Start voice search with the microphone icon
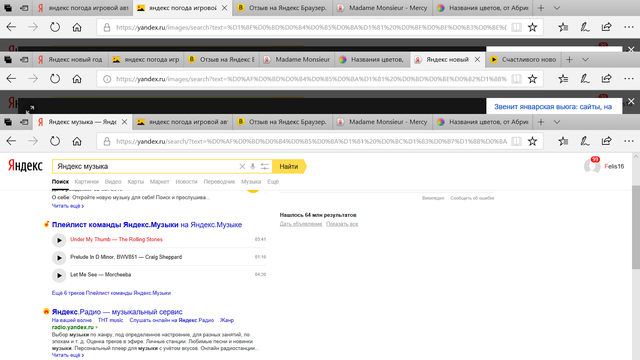Viewport: 640px width, 360px height. (x=253, y=166)
